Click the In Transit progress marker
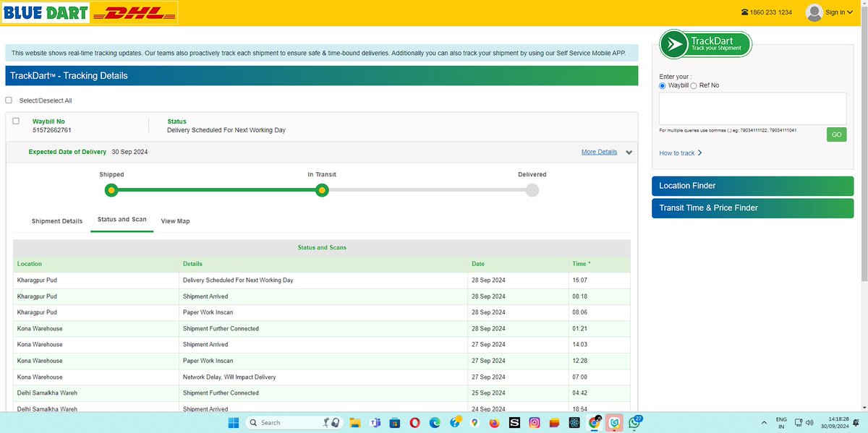Image resolution: width=868 pixels, height=433 pixels. click(x=322, y=190)
